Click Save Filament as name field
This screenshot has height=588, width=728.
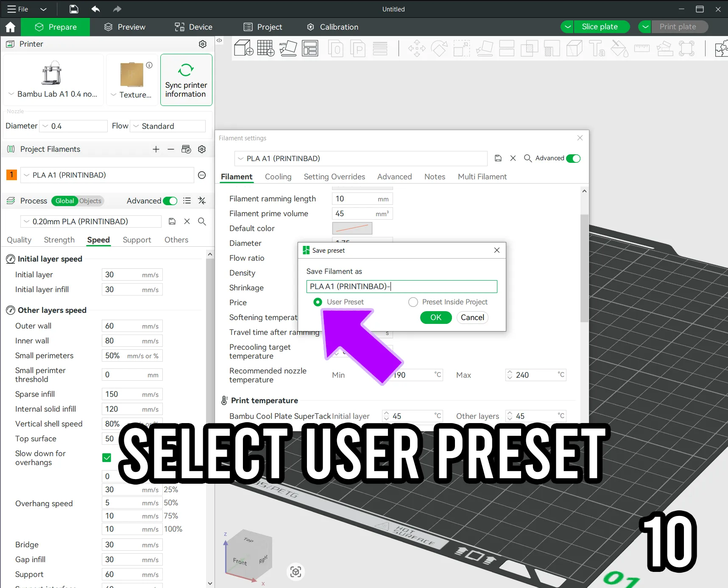point(402,287)
